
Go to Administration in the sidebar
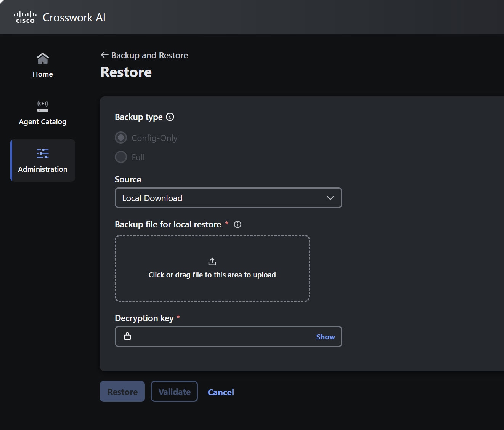(x=43, y=160)
